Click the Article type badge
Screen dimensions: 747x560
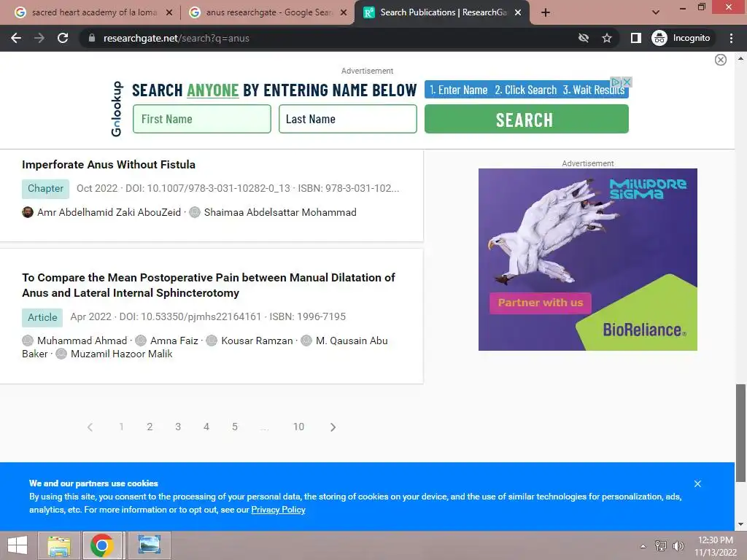tap(42, 318)
